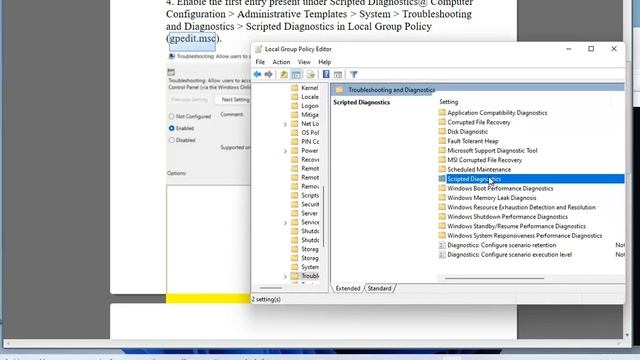The height and width of the screenshot is (360, 640).
Task: Expand the Power tree node
Action: click(x=285, y=151)
